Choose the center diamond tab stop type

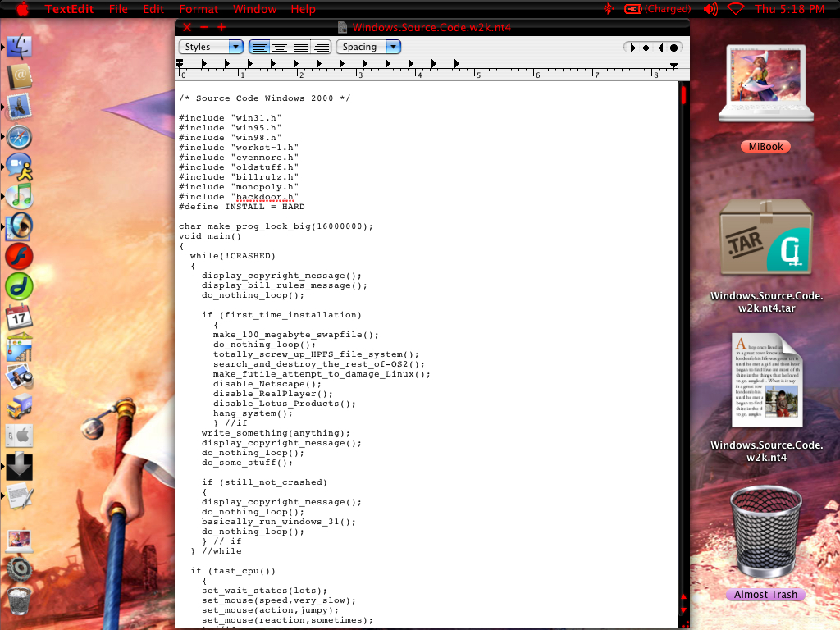[x=646, y=48]
